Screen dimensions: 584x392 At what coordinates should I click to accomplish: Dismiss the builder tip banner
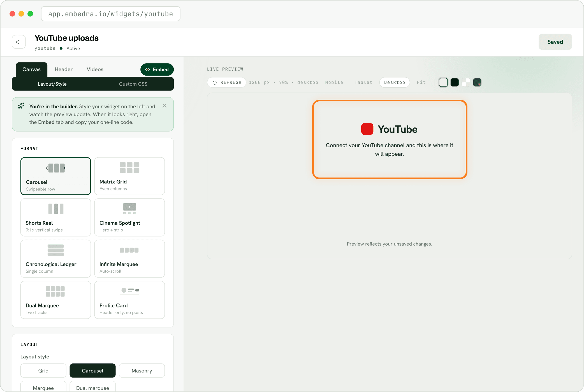point(164,106)
